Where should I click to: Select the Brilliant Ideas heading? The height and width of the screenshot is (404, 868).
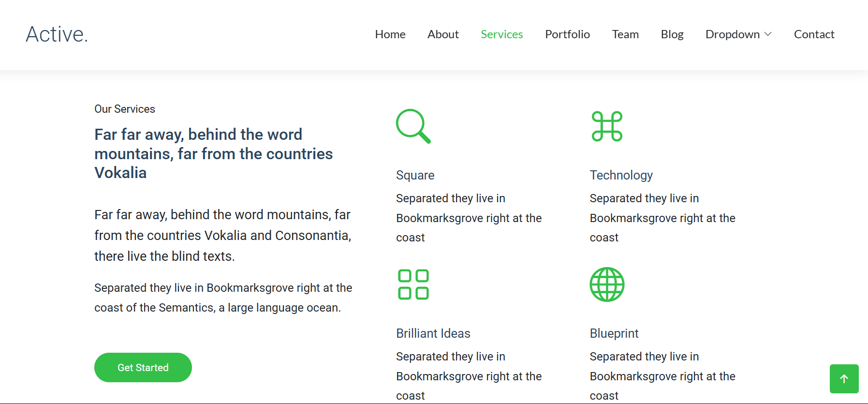433,333
